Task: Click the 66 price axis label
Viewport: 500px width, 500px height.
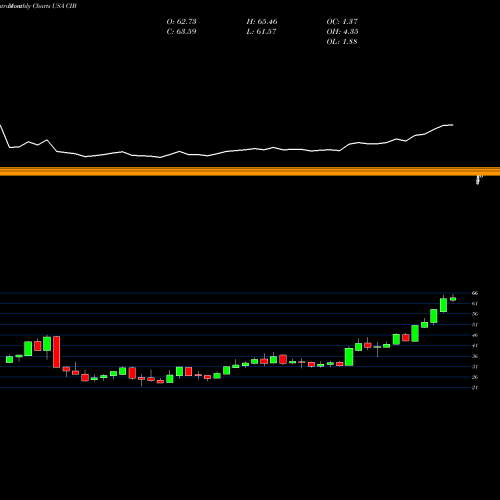Action: tap(475, 293)
